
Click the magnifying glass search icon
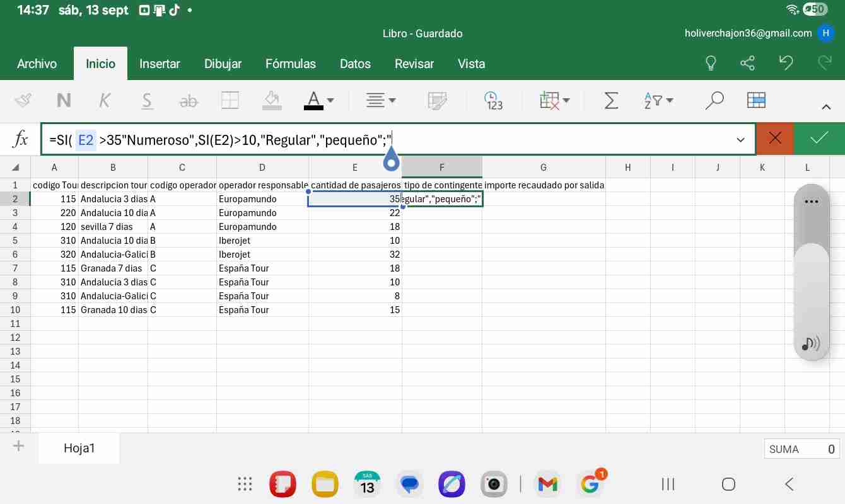pos(714,101)
